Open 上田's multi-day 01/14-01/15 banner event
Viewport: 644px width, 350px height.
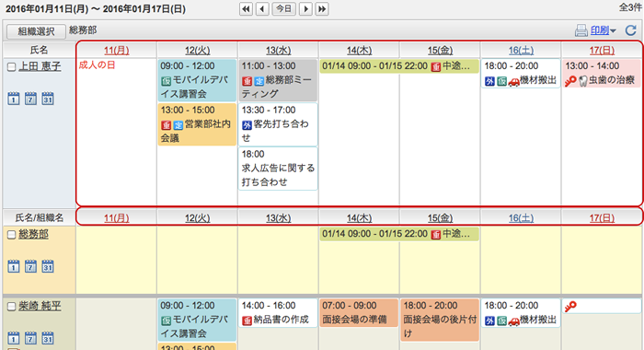click(x=399, y=66)
